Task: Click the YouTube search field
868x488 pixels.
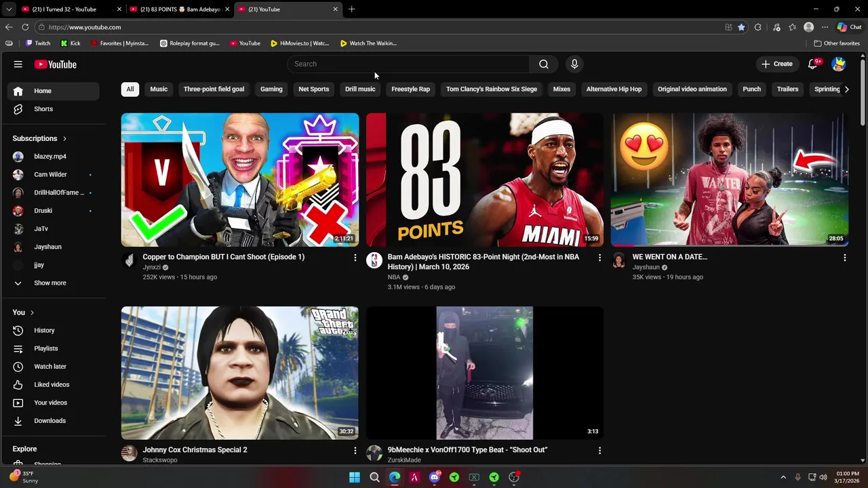Action: pos(408,64)
